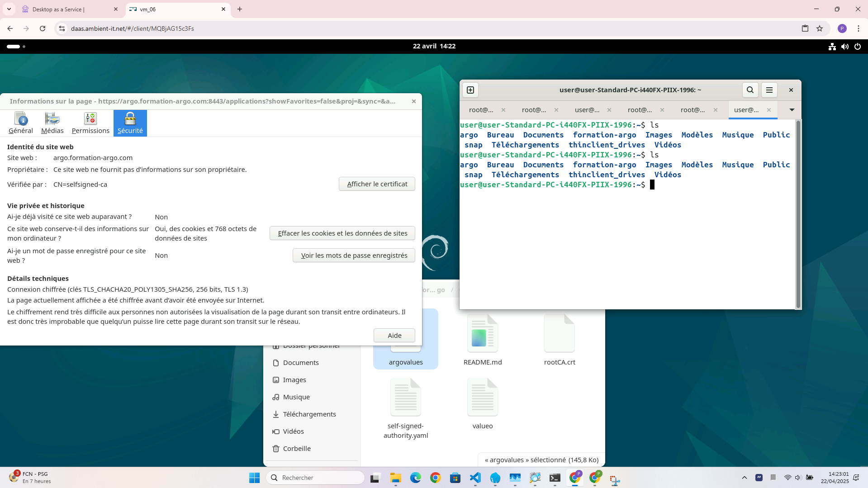Close the page information dialog

click(413, 101)
